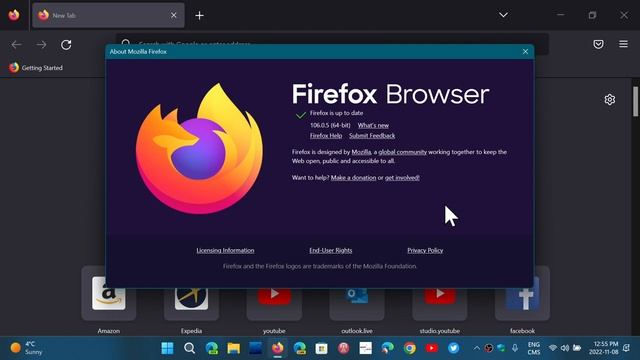Open the get involved link
640x360 pixels.
402,178
